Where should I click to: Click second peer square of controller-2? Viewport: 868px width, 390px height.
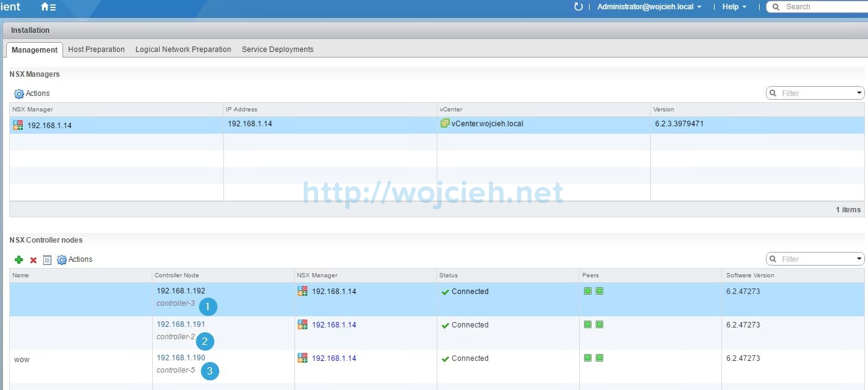tap(599, 324)
